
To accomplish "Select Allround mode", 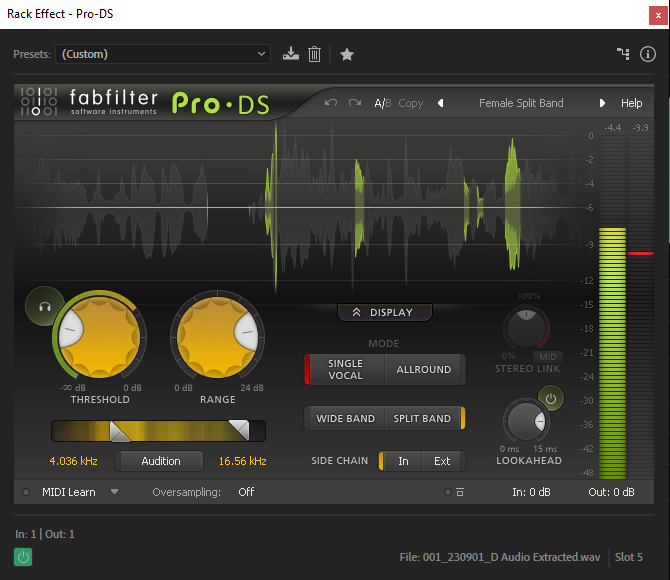I will [x=423, y=369].
